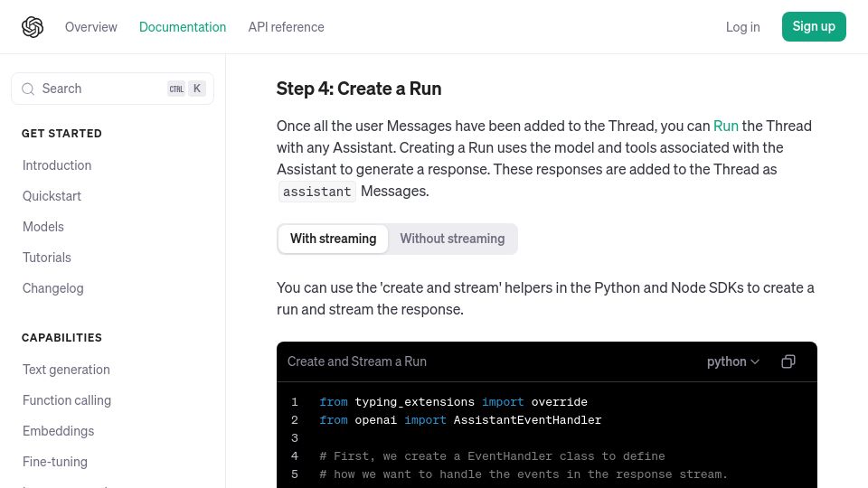
Task: Open Tutorials in the sidebar
Action: pos(47,258)
